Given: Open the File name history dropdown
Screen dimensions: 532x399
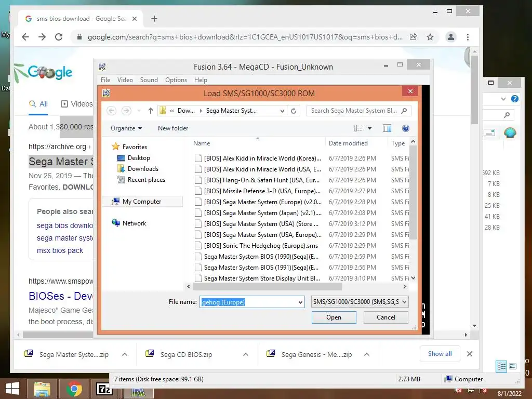Looking at the screenshot, I should (x=300, y=302).
